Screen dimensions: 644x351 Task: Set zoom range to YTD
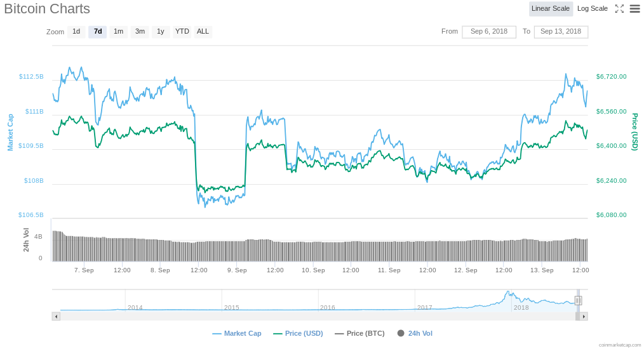click(x=182, y=32)
